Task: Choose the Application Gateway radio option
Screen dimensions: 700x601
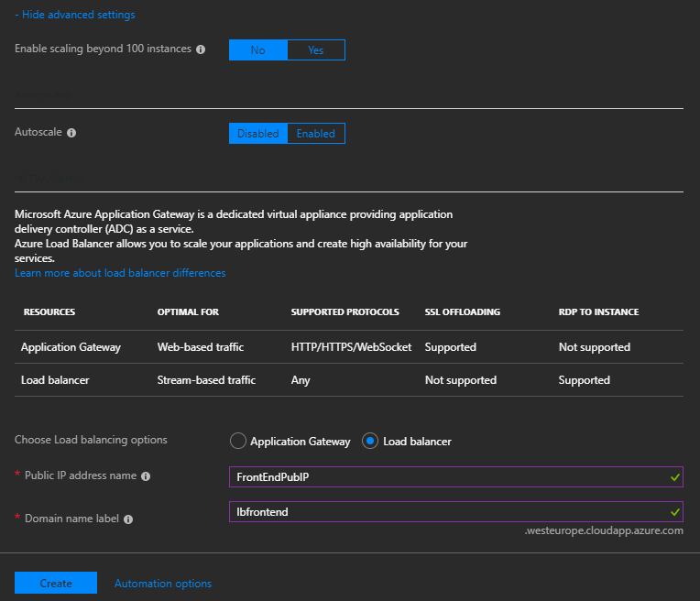Action: [x=238, y=441]
